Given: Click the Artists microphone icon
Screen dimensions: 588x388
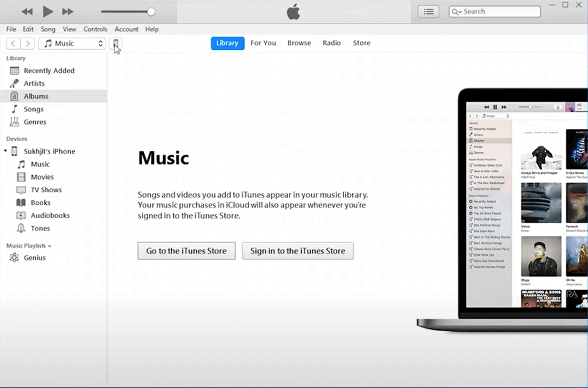Looking at the screenshot, I should coord(14,83).
